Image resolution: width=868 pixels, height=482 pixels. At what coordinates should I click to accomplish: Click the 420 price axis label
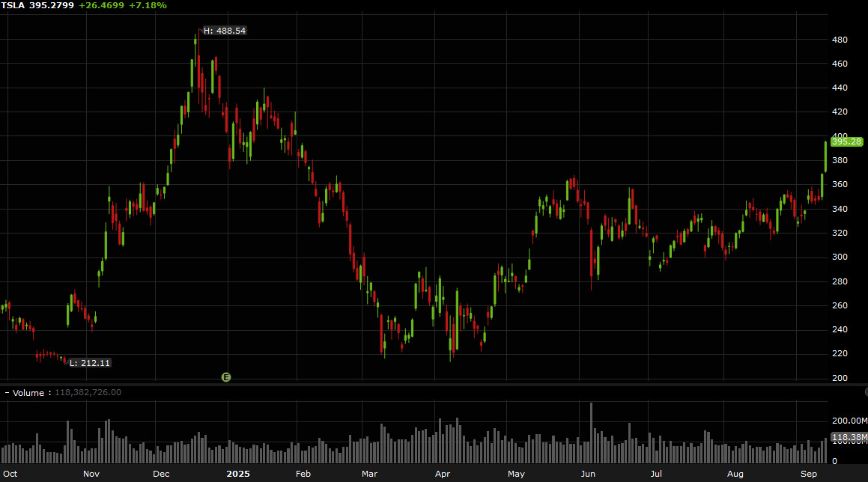[x=840, y=112]
